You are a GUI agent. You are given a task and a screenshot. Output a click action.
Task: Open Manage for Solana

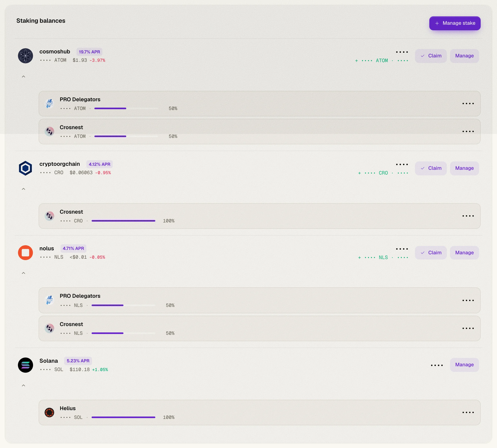[x=464, y=364]
